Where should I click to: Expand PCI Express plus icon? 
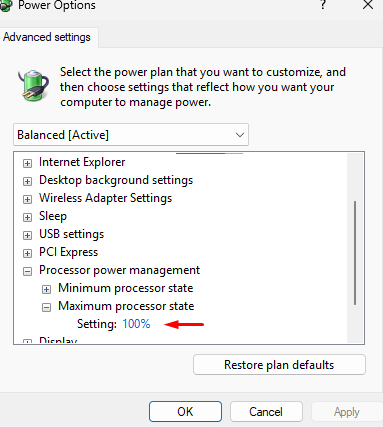[27, 253]
